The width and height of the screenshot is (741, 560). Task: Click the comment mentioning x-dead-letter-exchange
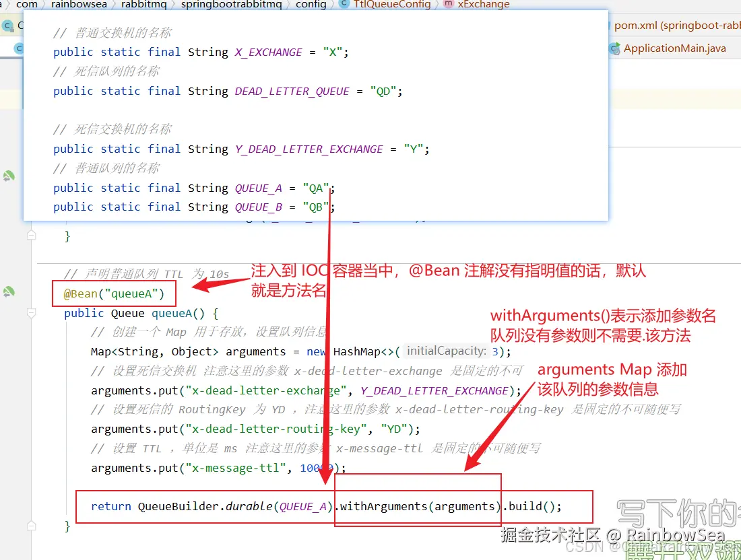307,371
